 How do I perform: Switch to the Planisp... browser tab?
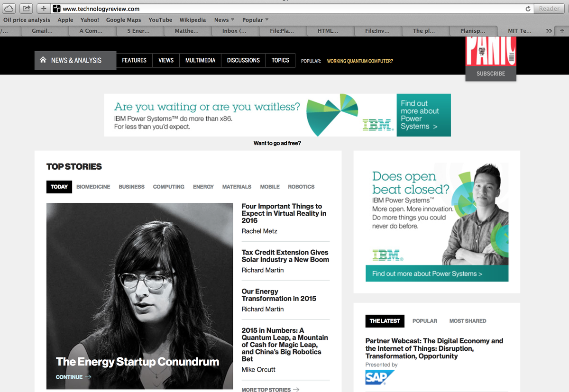(473, 31)
